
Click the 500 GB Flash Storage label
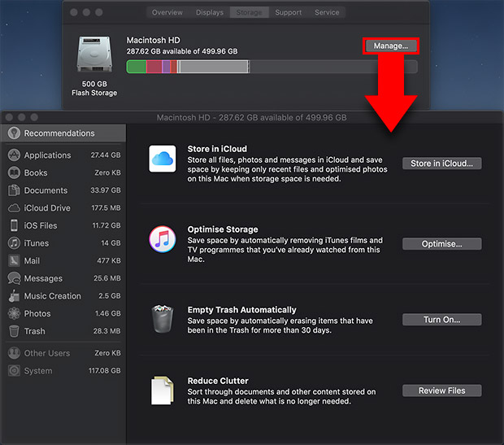(94, 88)
